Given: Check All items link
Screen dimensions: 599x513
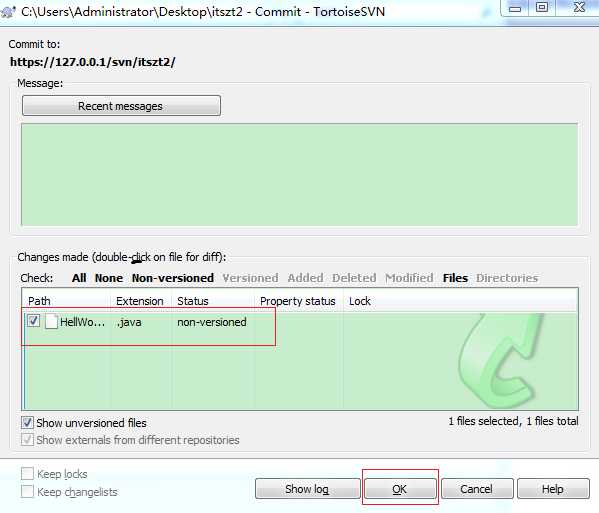Looking at the screenshot, I should tap(79, 278).
